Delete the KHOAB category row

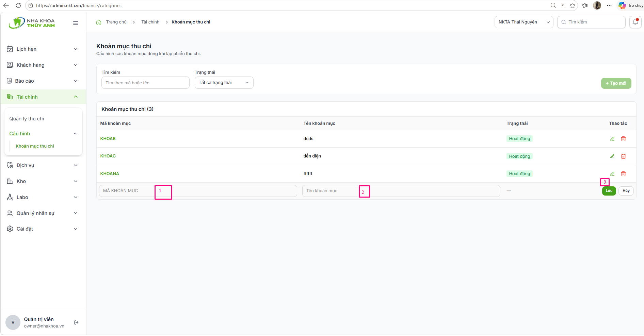pos(623,139)
